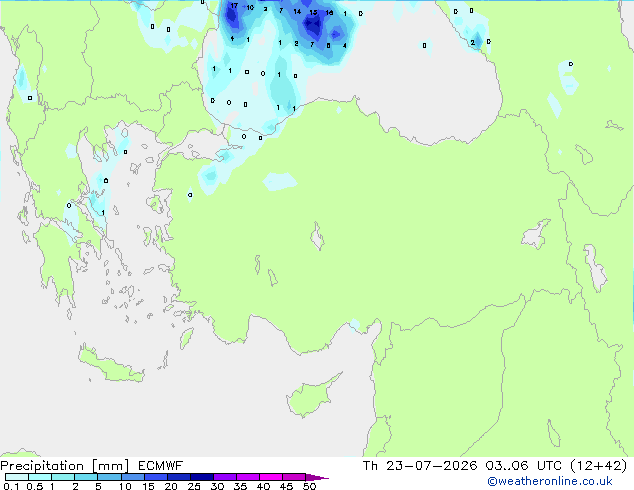This screenshot has height=490, width=634.
Task: Click the over-50 arrow tip of legend
Action: click(x=317, y=477)
